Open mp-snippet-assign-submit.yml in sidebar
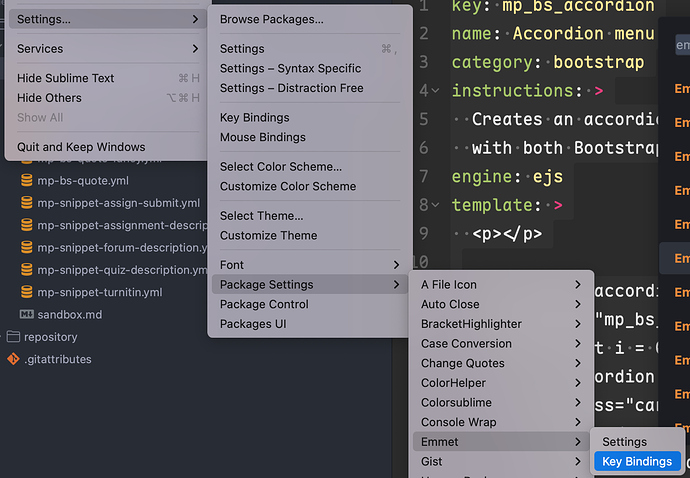This screenshot has height=478, width=690. tap(119, 203)
